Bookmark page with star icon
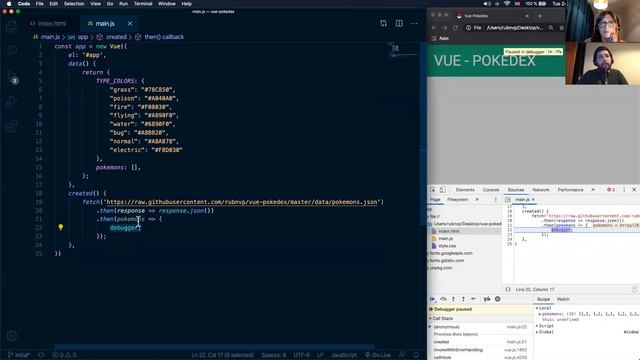640x360 pixels. tap(562, 28)
